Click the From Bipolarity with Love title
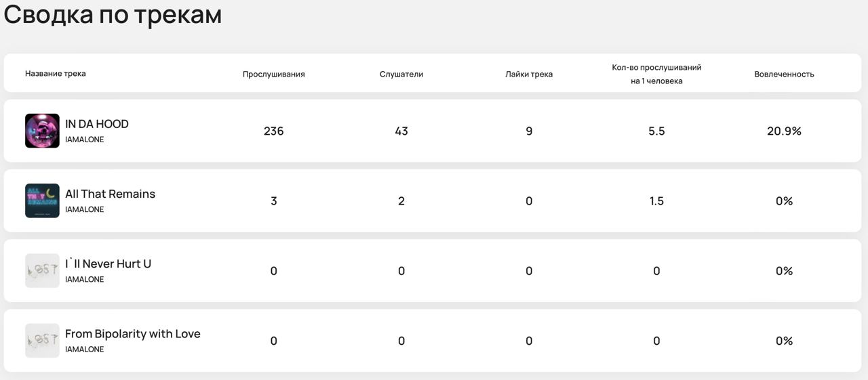The image size is (868, 380). pyautogui.click(x=132, y=334)
